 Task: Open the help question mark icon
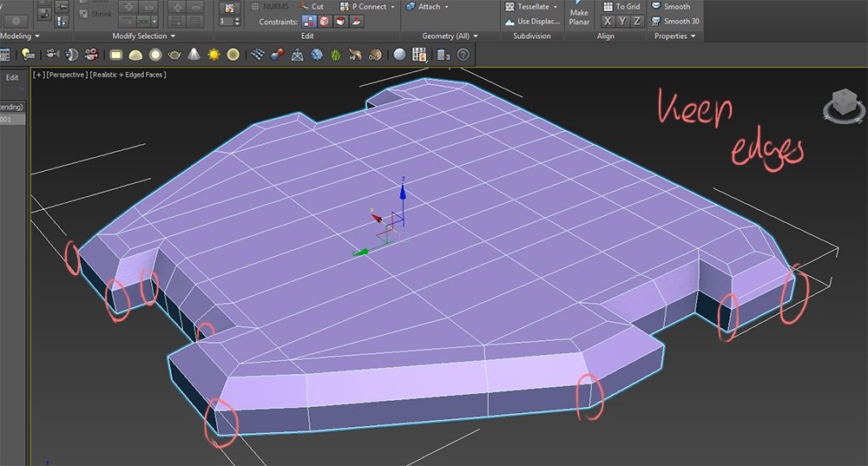(x=464, y=55)
